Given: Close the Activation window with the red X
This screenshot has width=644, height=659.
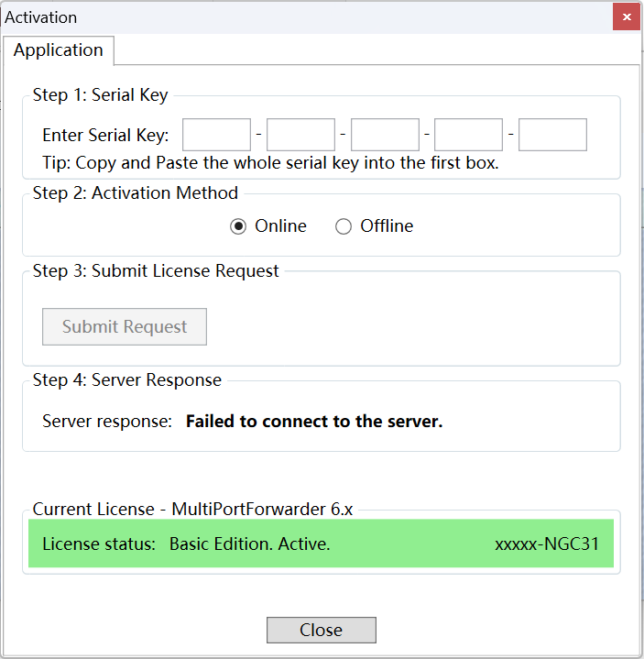Looking at the screenshot, I should click(626, 16).
